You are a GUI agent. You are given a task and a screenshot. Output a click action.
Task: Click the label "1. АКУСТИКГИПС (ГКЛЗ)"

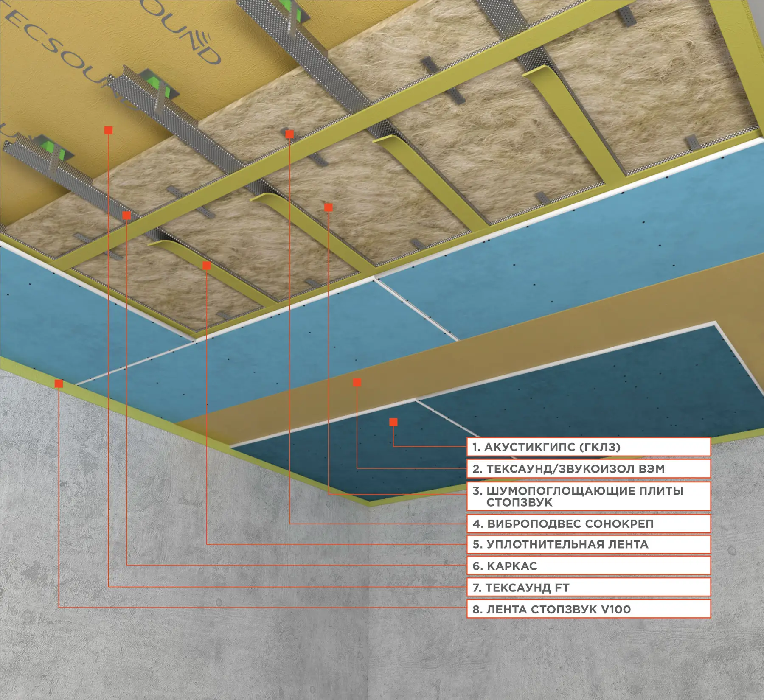tap(589, 447)
